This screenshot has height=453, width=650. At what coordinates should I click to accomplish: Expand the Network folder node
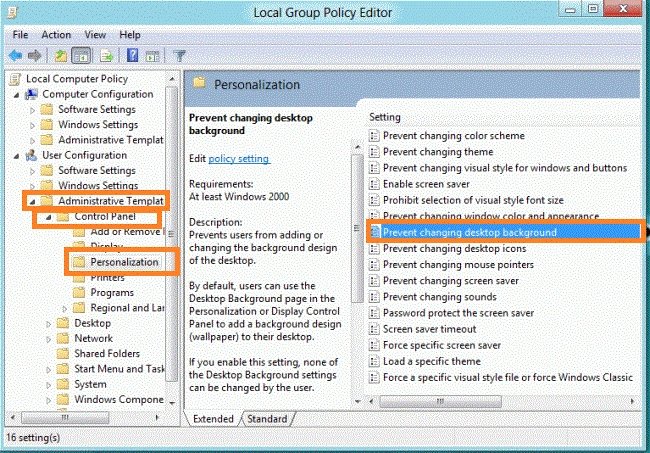49,339
